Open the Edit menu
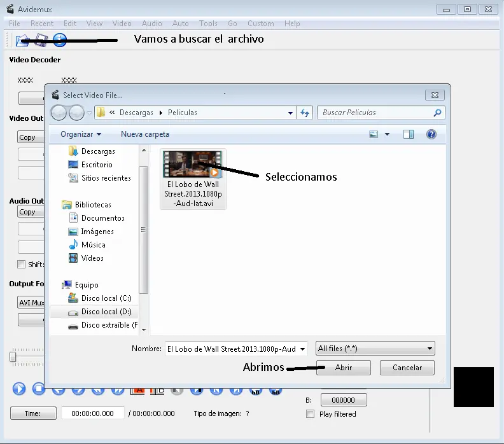The image size is (504, 444). click(70, 24)
